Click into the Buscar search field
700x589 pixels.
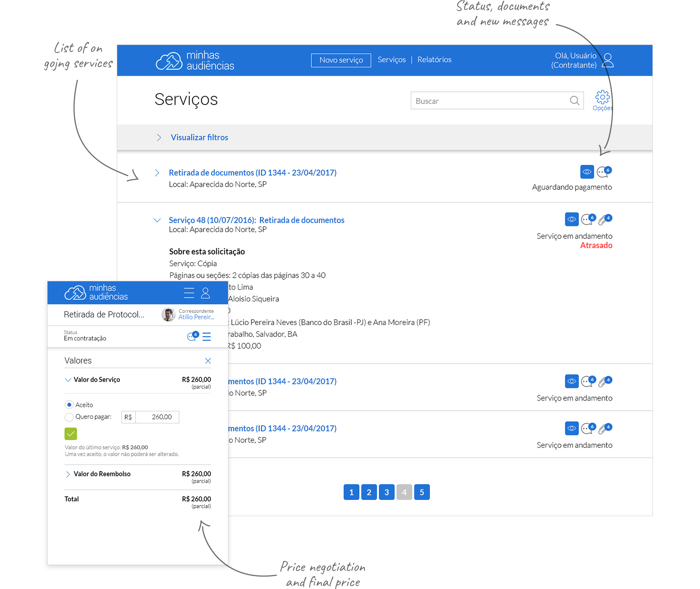[490, 101]
